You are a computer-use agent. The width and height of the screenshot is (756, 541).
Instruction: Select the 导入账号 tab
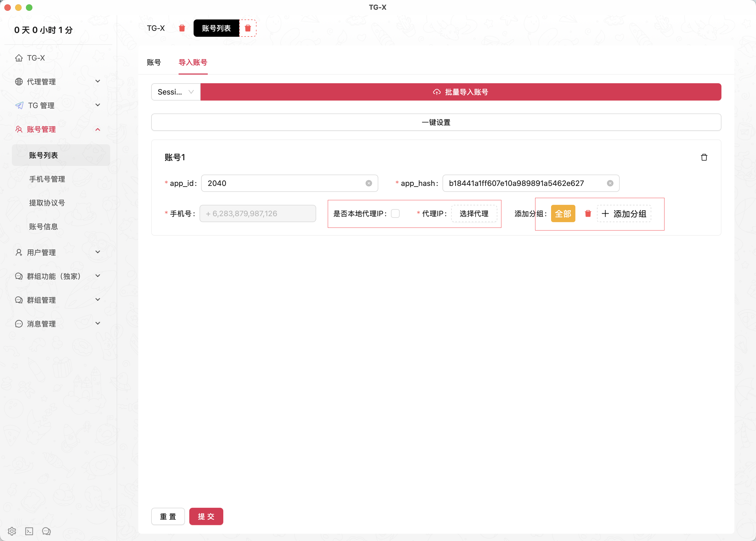coord(193,62)
